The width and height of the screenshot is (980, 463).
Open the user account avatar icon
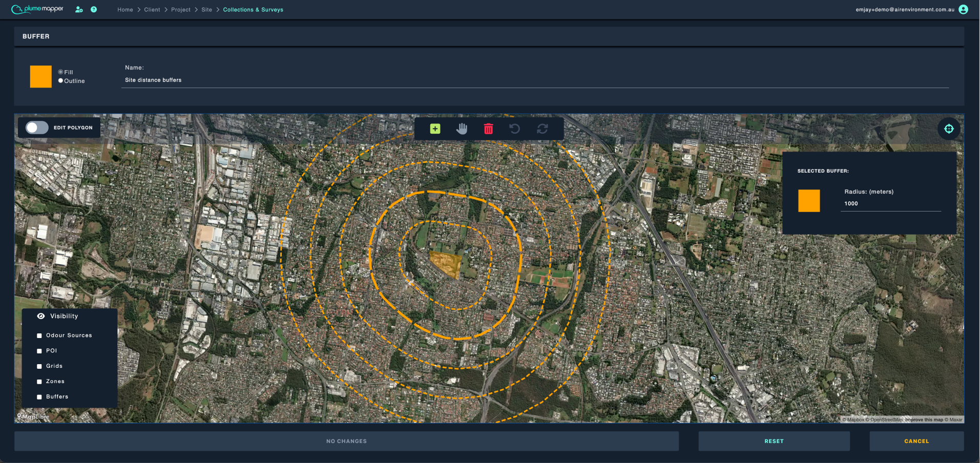coord(963,9)
